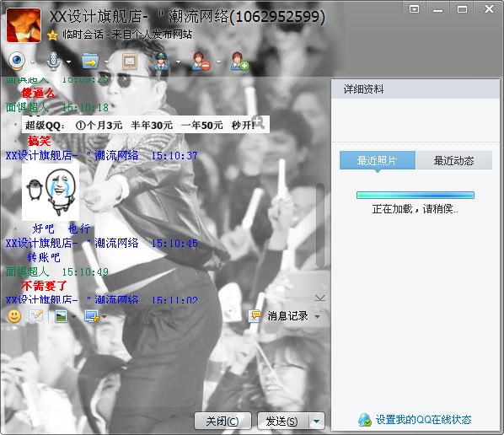Click the 消息记录 chat bubble icon
Screen dimensions: 504x435
point(255,316)
